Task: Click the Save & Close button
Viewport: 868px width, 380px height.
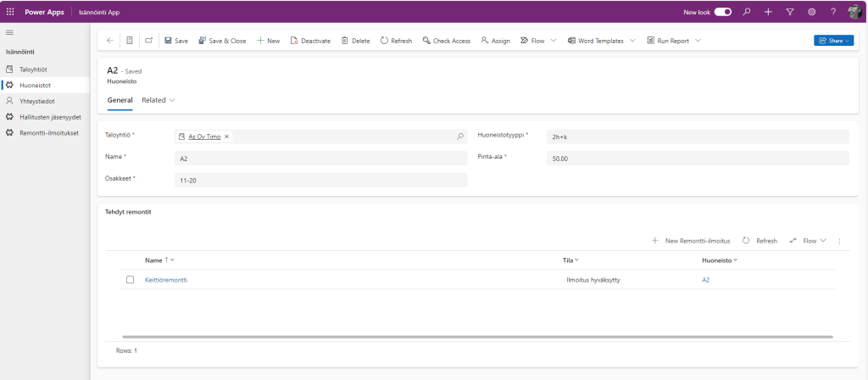Action: point(222,41)
